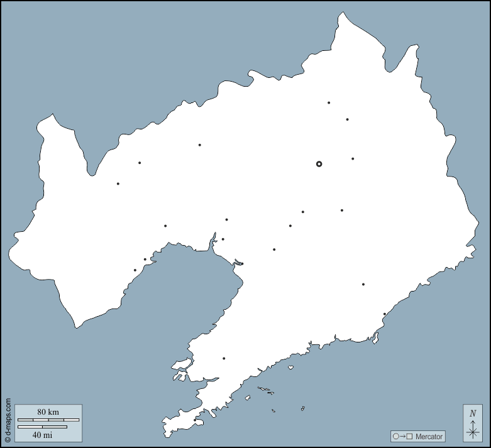This screenshot has width=491, height=448.
Task: Click the '80 km' scale text
Action: (x=48, y=412)
